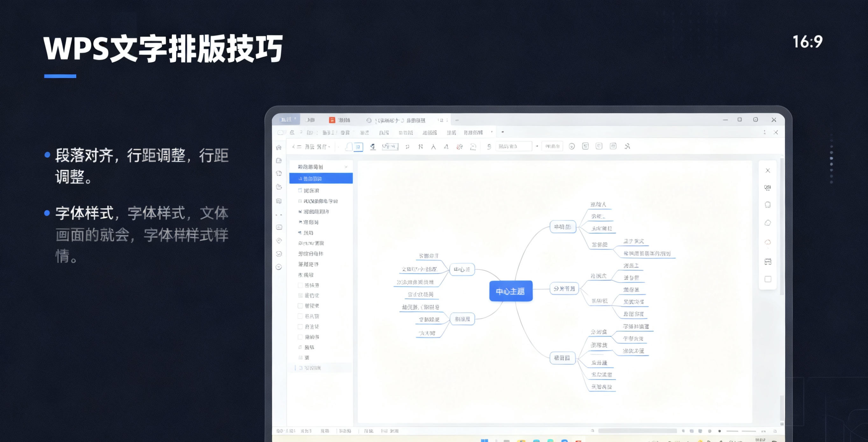The width and height of the screenshot is (868, 442).
Task: Enable the last checkbox in the sidebar list
Action: pos(300,337)
